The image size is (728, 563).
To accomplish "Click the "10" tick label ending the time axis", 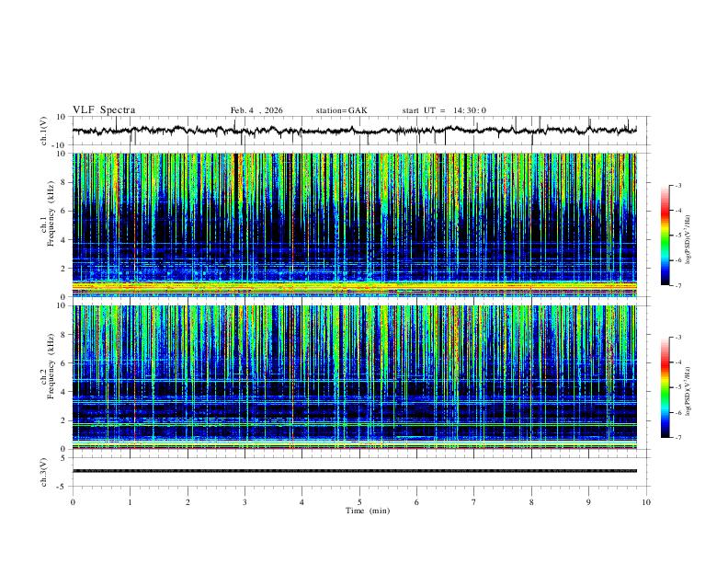I will point(646,502).
